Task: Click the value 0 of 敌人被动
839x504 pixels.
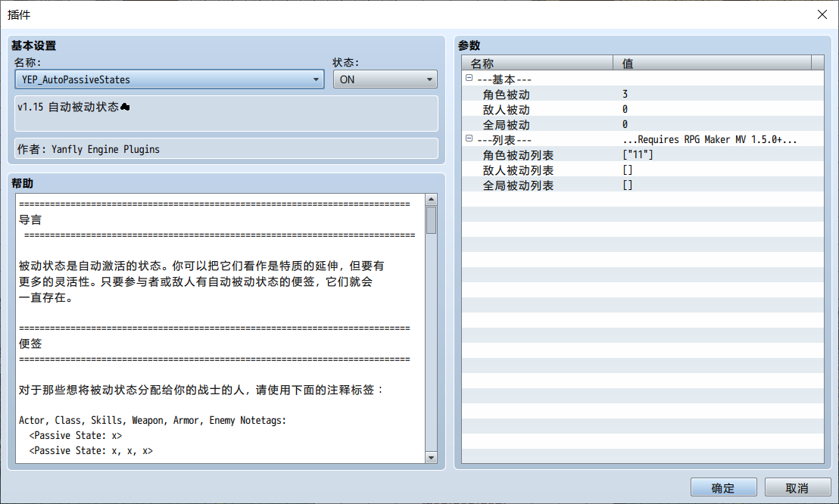Action: 625,109
